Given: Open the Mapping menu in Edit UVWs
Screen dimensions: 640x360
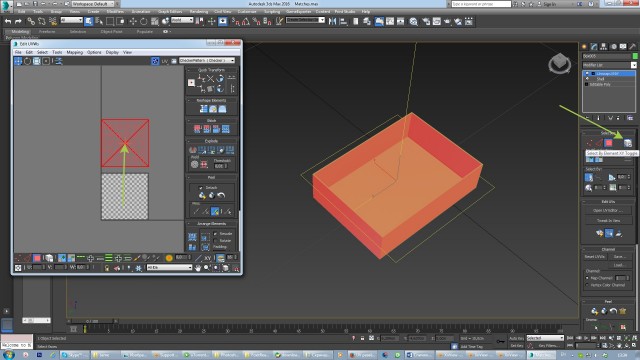Looking at the screenshot, I should coord(75,52).
